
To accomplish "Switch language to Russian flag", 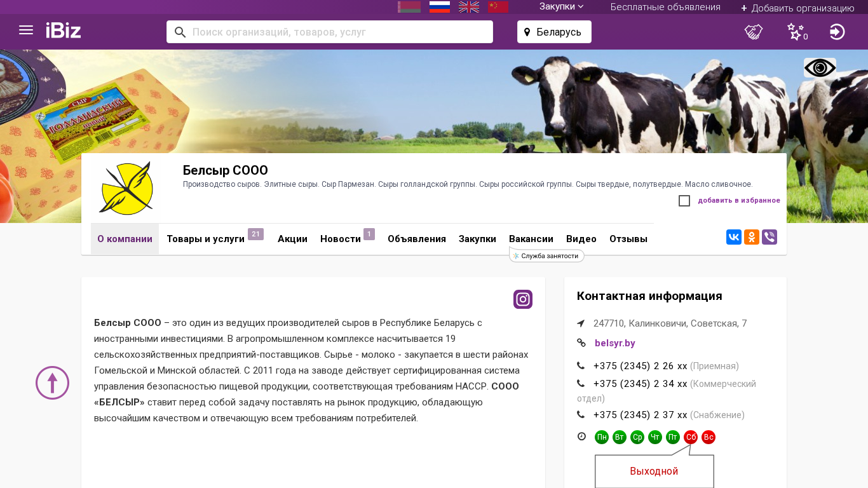I will pyautogui.click(x=440, y=7).
